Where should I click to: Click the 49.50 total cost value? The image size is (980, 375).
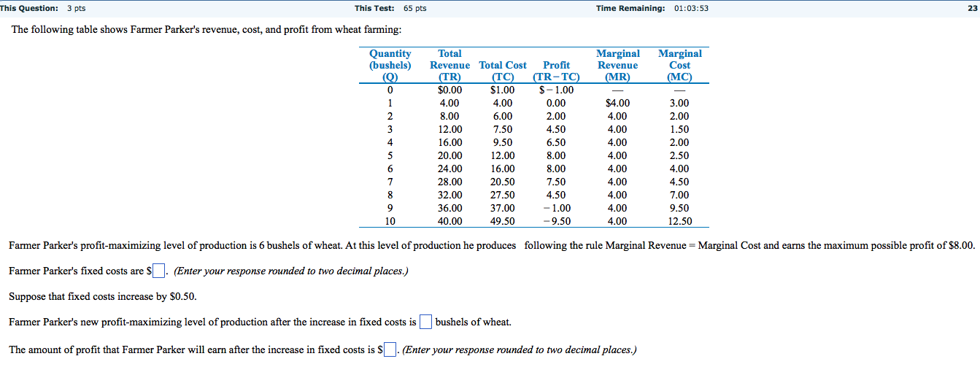click(x=502, y=221)
